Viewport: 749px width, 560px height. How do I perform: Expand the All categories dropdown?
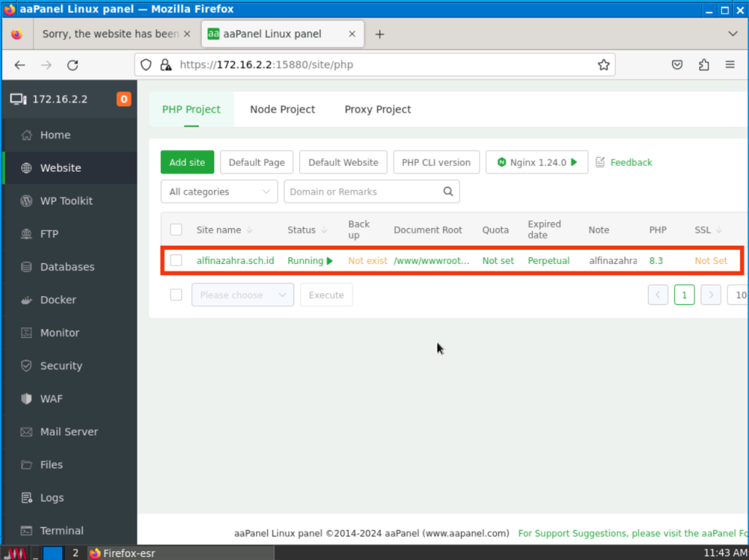pyautogui.click(x=219, y=192)
